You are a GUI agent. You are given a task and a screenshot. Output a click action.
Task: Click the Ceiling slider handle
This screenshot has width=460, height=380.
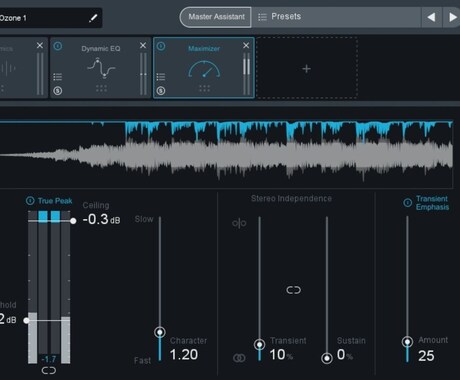coord(73,221)
